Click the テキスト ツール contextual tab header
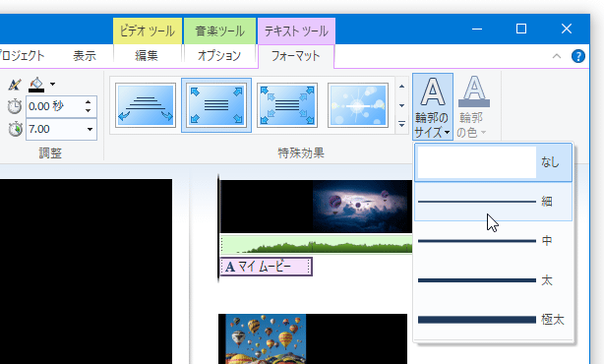The image size is (604, 364). tap(296, 31)
